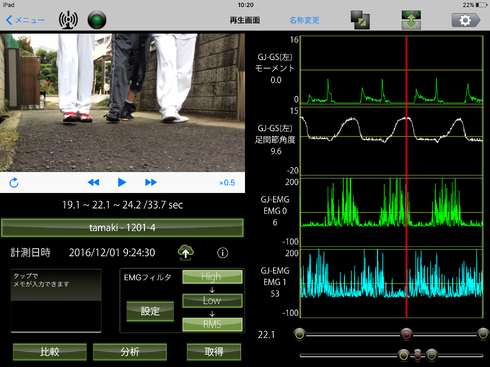Tap the GJ-GS(左) モーメント graph

392,70
